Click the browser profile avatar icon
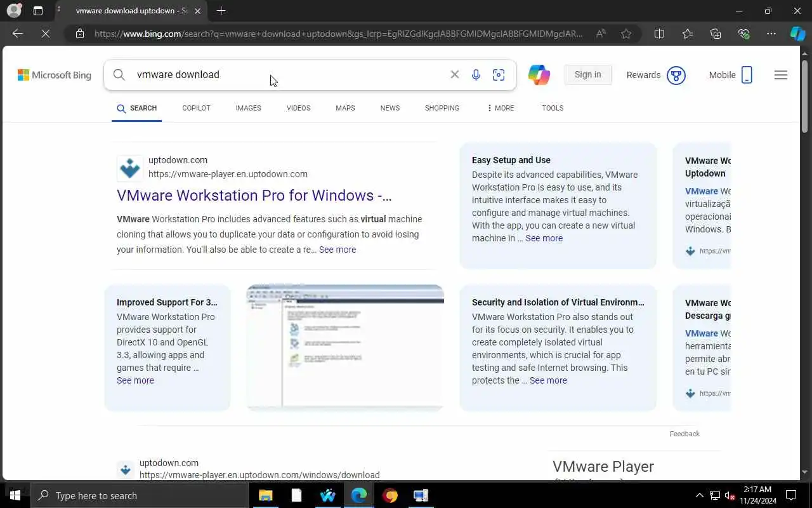This screenshot has width=812, height=508. (x=13, y=11)
